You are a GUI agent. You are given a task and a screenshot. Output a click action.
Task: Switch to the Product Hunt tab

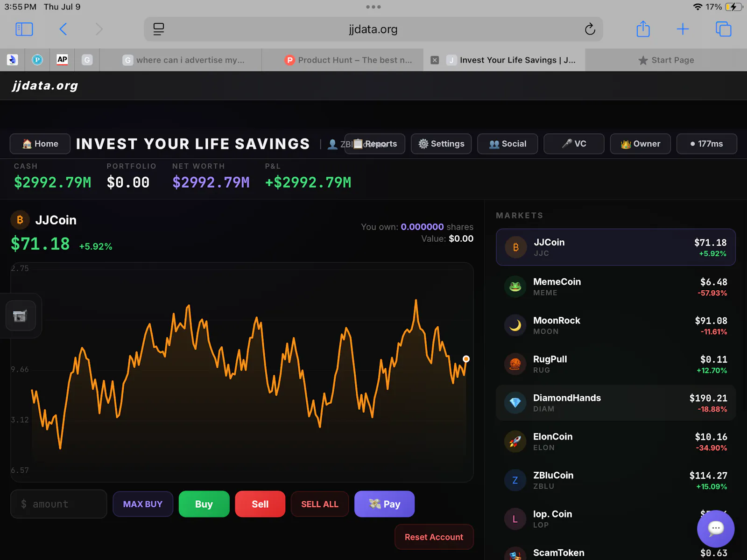343,60
